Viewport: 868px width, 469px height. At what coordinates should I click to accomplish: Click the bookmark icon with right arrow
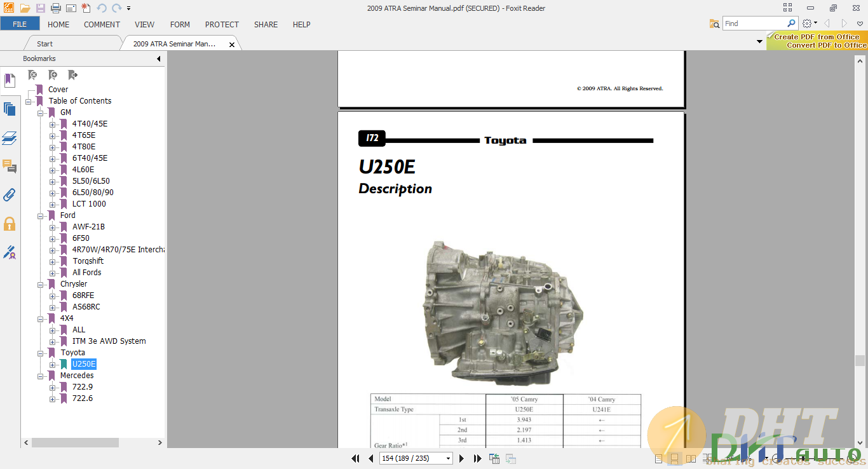click(x=72, y=75)
